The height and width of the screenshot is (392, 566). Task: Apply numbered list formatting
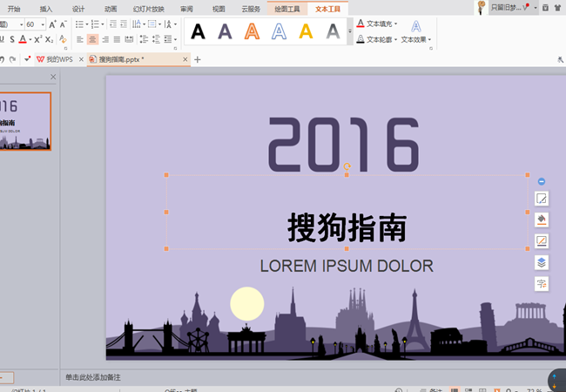pyautogui.click(x=95, y=24)
